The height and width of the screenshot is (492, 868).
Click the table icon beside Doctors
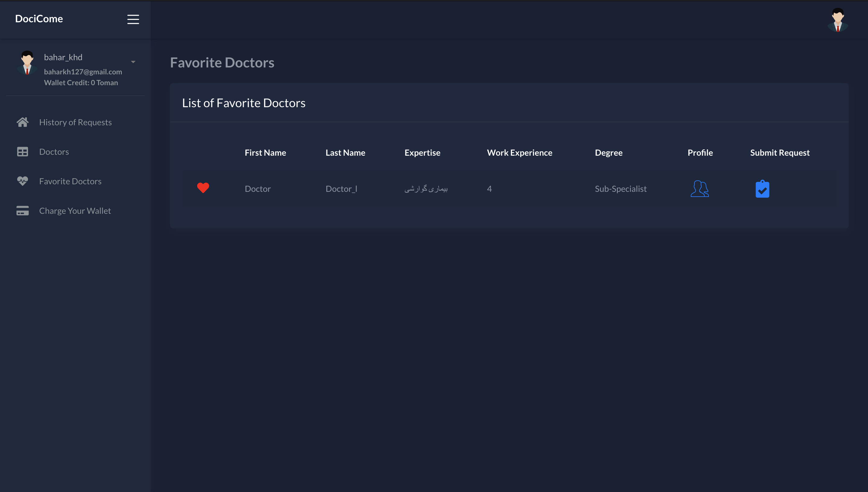coord(22,152)
